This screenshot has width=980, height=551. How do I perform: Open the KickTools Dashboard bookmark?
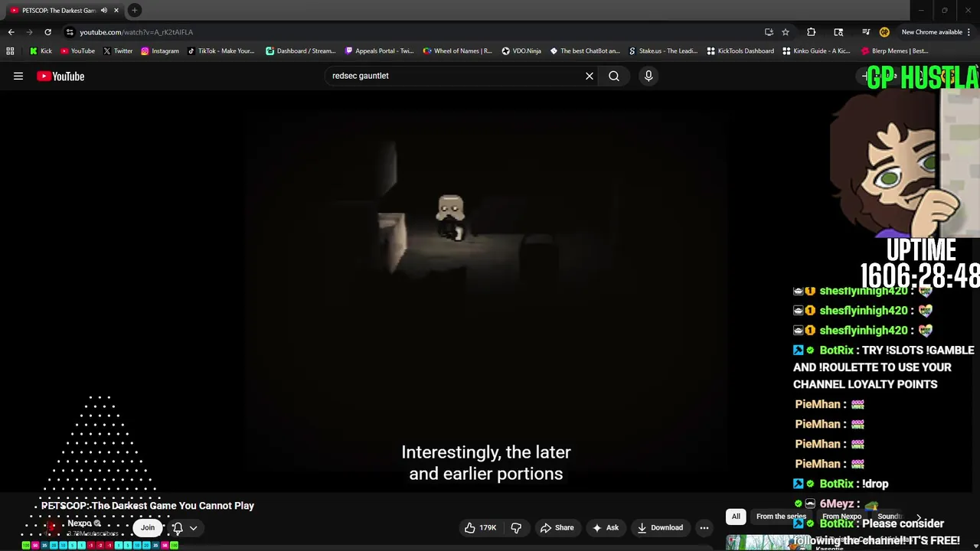tap(740, 51)
